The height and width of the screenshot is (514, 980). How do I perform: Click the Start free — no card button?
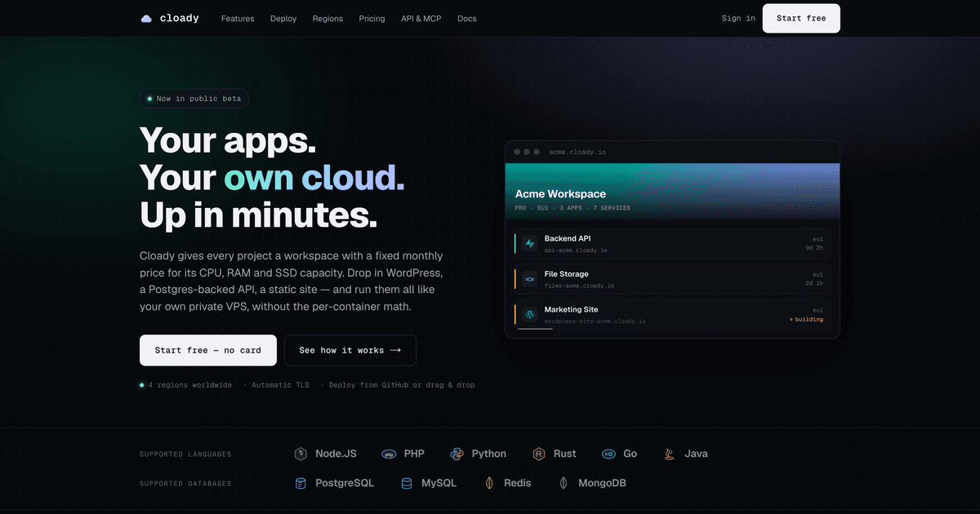(208, 350)
